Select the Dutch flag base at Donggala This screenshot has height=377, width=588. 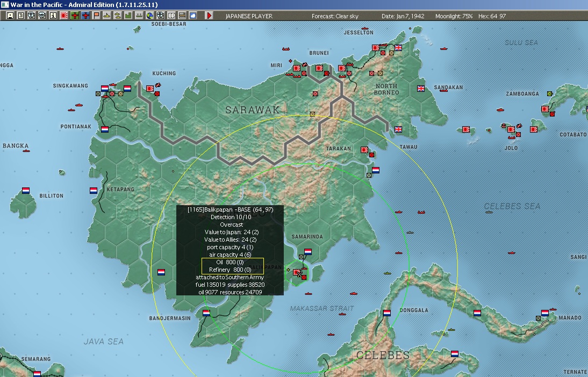point(386,313)
